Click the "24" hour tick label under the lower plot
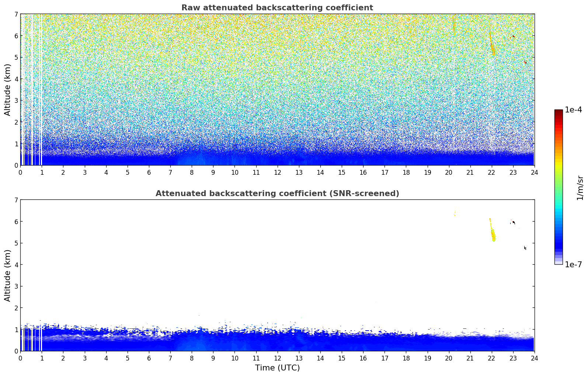The height and width of the screenshot is (376, 588). pyautogui.click(x=534, y=358)
